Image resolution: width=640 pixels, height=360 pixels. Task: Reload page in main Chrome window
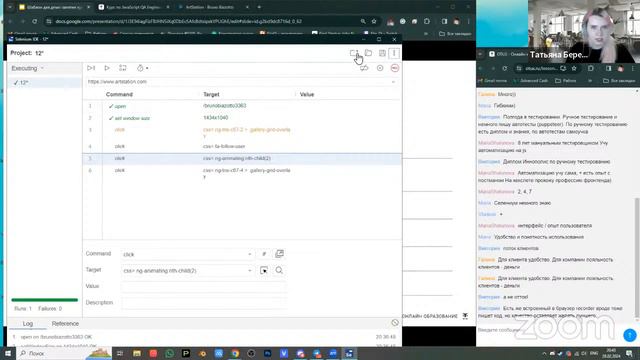tap(35, 21)
